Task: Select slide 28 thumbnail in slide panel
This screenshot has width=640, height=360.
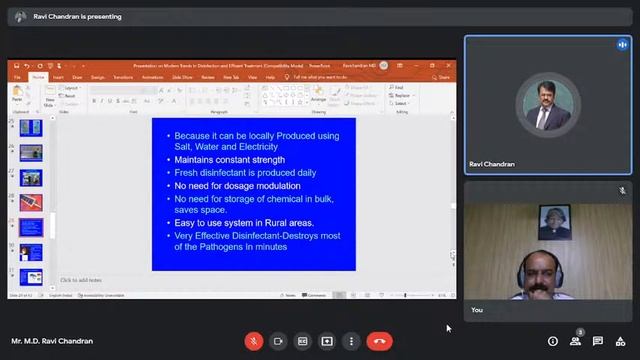Action: pyautogui.click(x=31, y=203)
